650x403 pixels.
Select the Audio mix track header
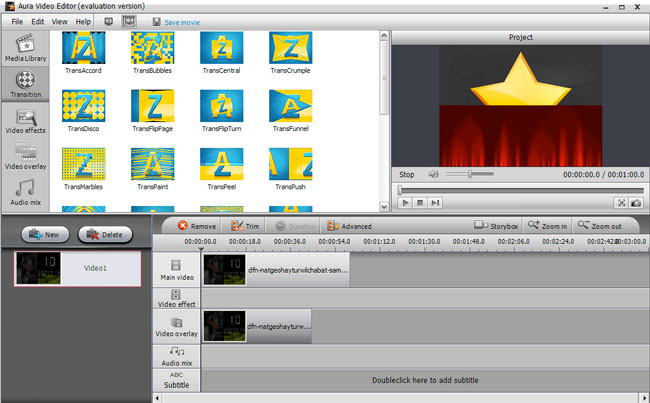(177, 357)
